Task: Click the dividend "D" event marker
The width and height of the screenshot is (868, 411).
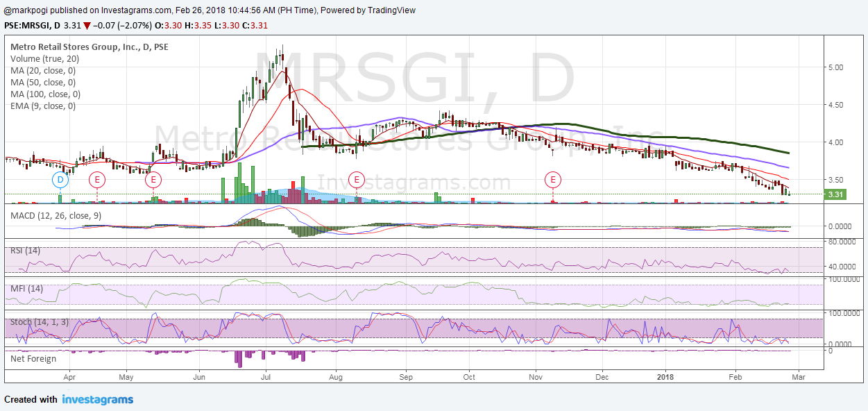Action: (59, 179)
